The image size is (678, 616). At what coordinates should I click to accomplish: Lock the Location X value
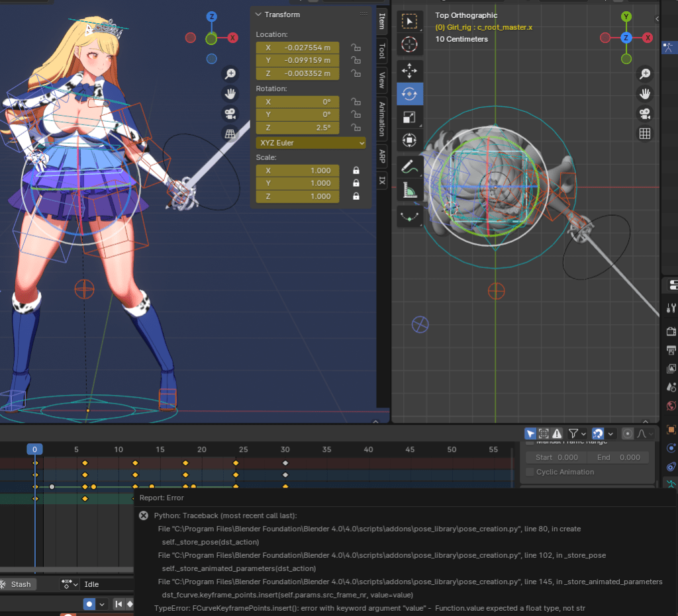tap(356, 48)
